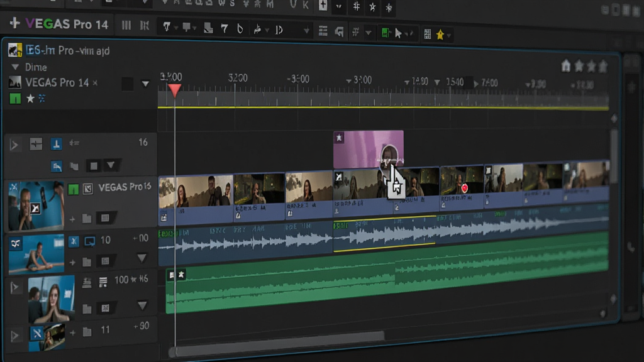Image resolution: width=644 pixels, height=362 pixels.
Task: Click the number 7-shaped tool icon in toolbar
Action: 225,28
